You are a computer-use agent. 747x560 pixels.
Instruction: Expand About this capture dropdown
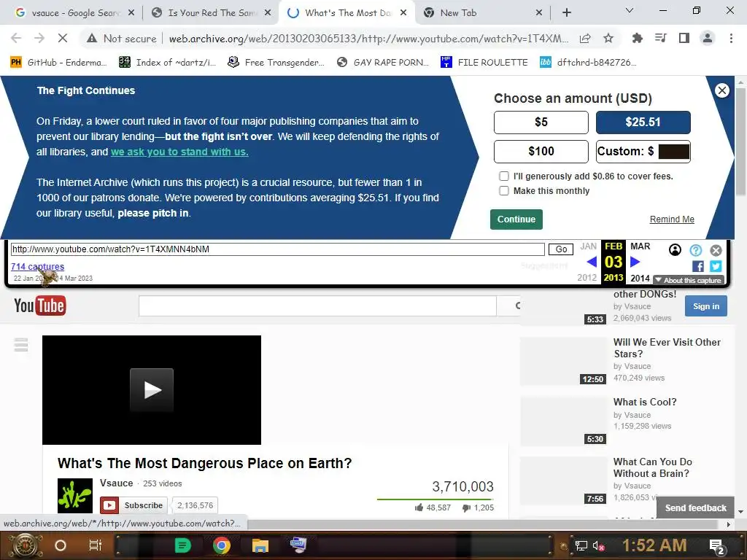tap(689, 281)
